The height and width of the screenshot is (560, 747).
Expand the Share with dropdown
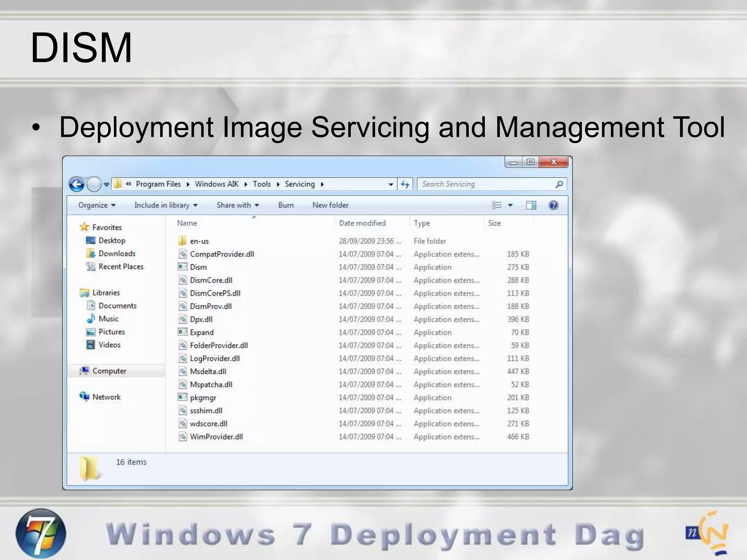[237, 205]
